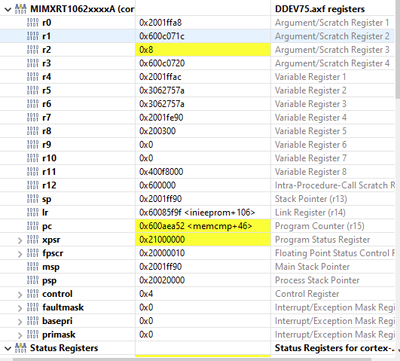Click the lr register icon
Viewport: 400px width, 361px height.
tap(33, 212)
